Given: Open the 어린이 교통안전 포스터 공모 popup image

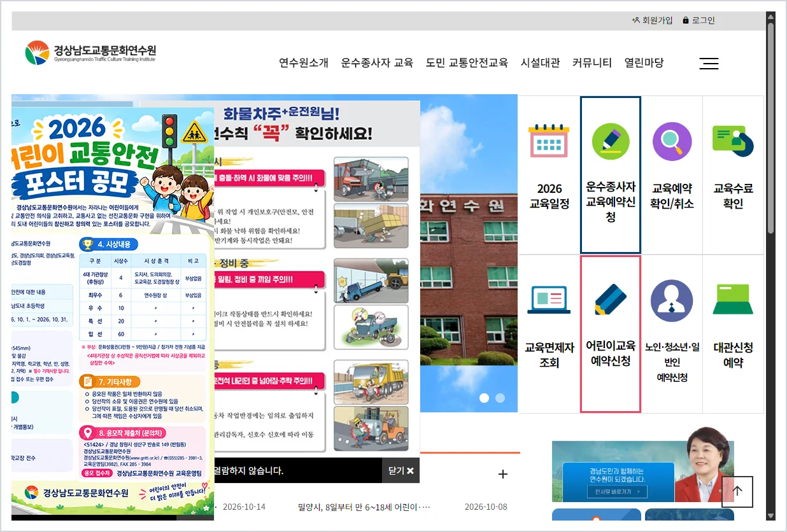Looking at the screenshot, I should (x=113, y=311).
